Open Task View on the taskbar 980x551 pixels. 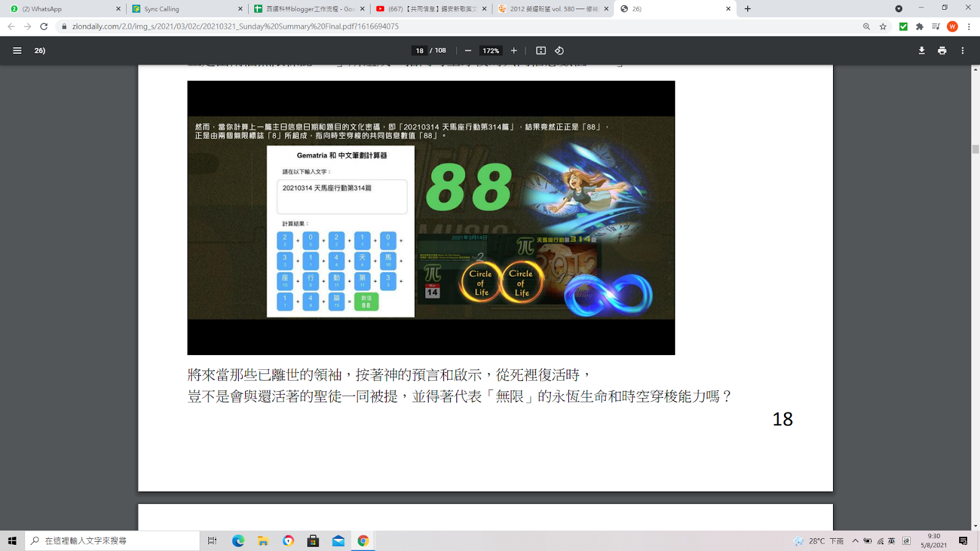coord(212,541)
